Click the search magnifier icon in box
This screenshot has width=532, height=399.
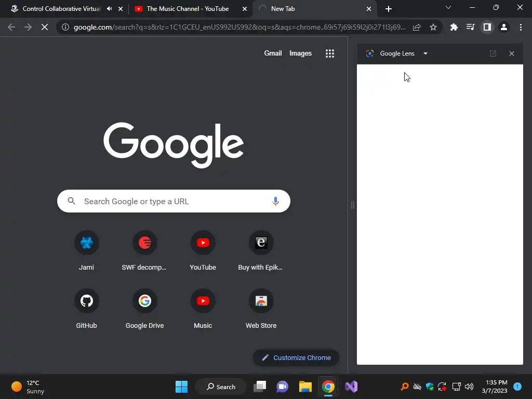71,201
